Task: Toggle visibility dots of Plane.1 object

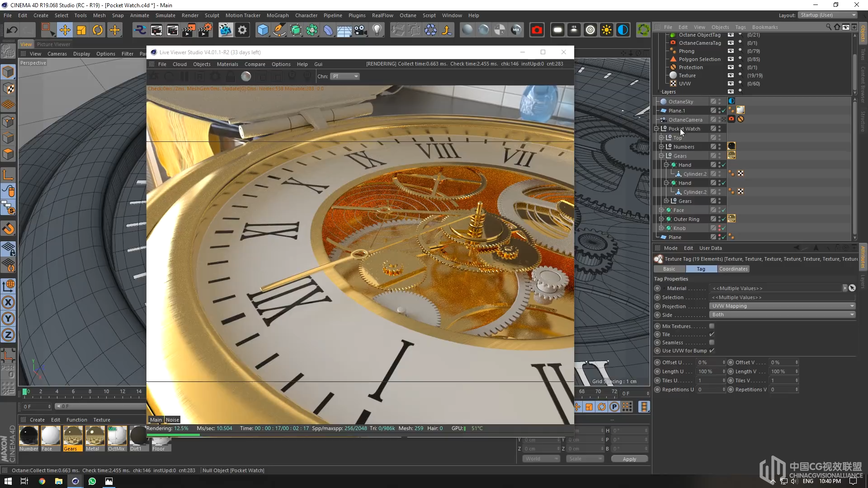Action: pos(719,111)
